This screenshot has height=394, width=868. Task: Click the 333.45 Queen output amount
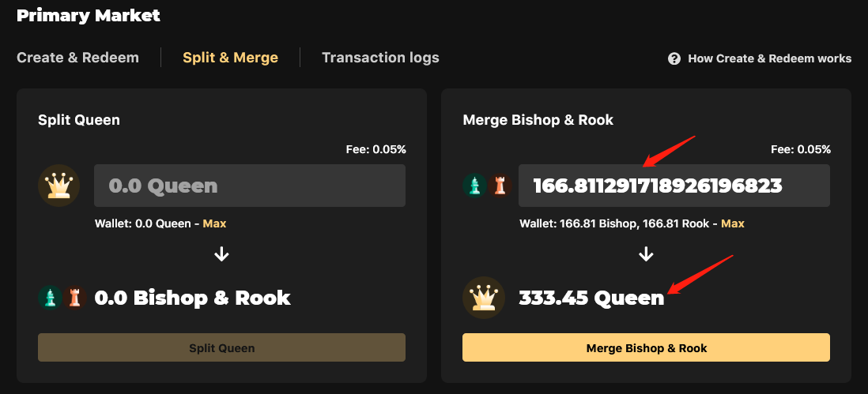click(591, 298)
